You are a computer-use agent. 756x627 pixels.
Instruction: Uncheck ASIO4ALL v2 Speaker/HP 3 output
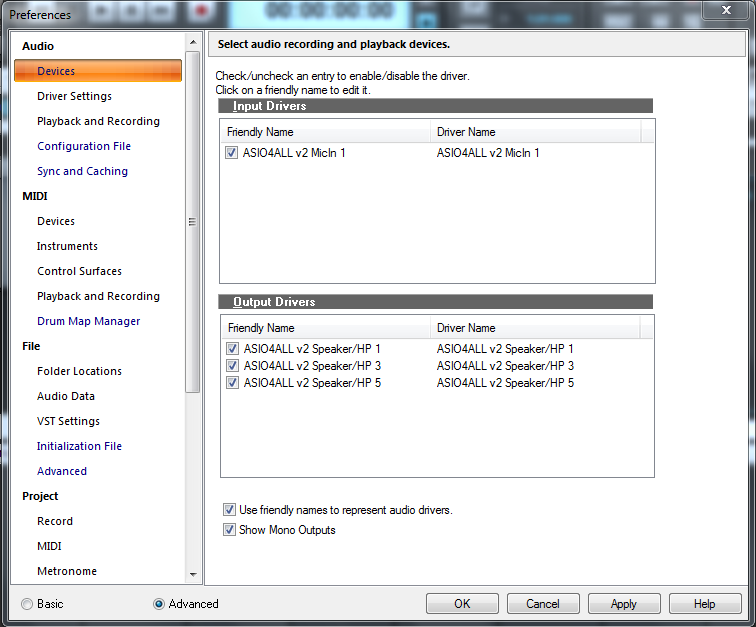coord(232,366)
